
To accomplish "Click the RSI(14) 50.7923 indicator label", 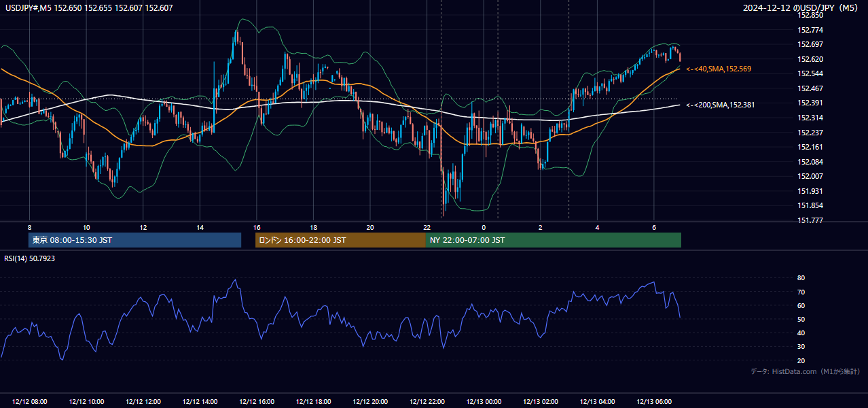I will pos(30,258).
